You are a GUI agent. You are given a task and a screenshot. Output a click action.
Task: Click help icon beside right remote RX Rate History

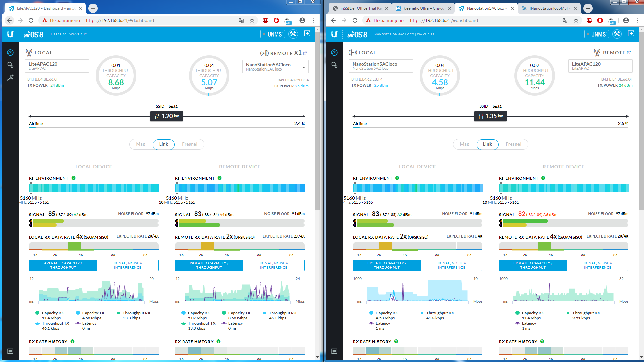pos(542,341)
